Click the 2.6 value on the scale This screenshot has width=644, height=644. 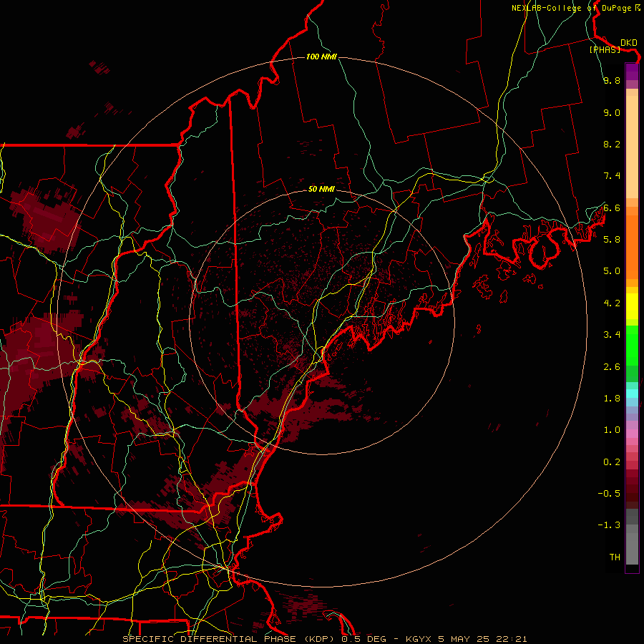[612, 367]
